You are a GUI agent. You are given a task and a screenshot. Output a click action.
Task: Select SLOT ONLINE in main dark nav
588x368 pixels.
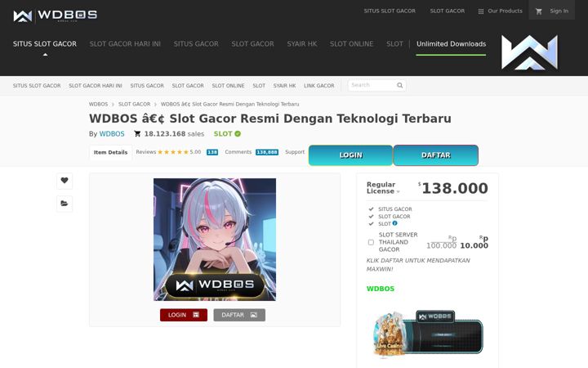pyautogui.click(x=351, y=44)
